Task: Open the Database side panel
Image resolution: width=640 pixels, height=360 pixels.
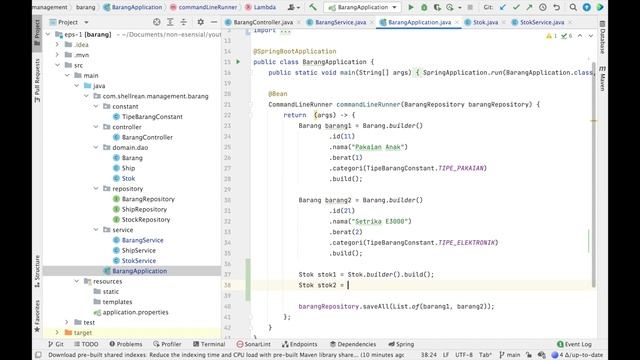Action: pos(602,38)
